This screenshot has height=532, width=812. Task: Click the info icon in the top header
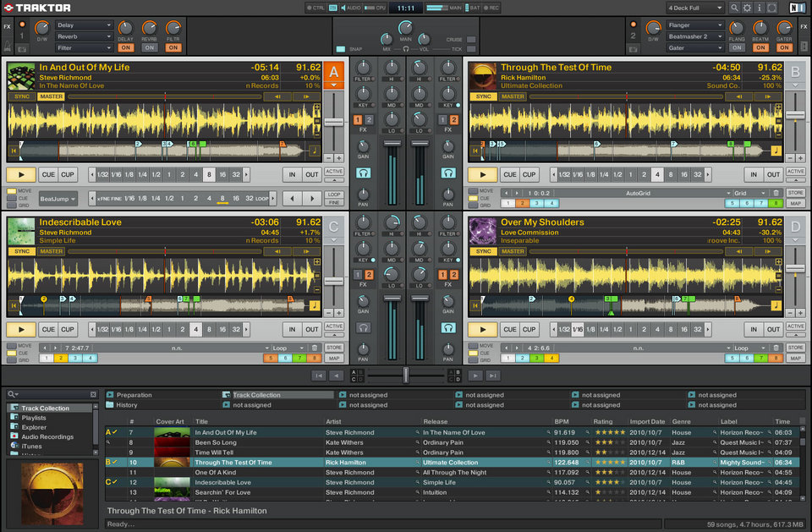(760, 8)
